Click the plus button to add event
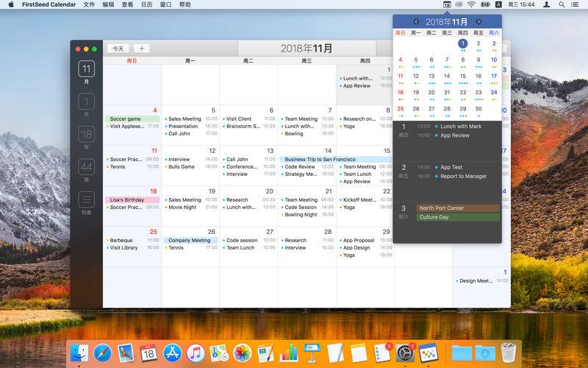588x368 pixels. tap(141, 49)
